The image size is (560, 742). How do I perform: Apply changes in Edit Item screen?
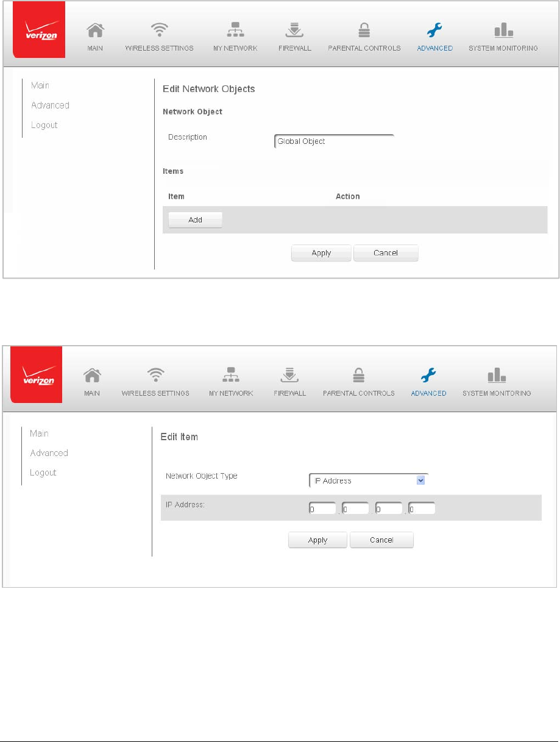click(x=317, y=540)
